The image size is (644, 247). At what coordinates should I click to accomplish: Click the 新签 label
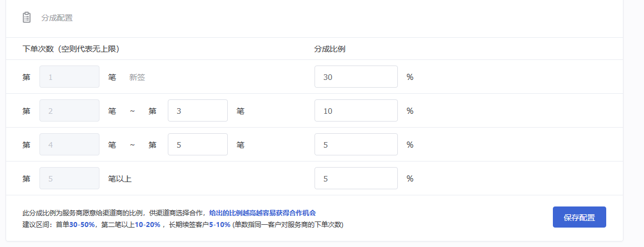coord(137,77)
